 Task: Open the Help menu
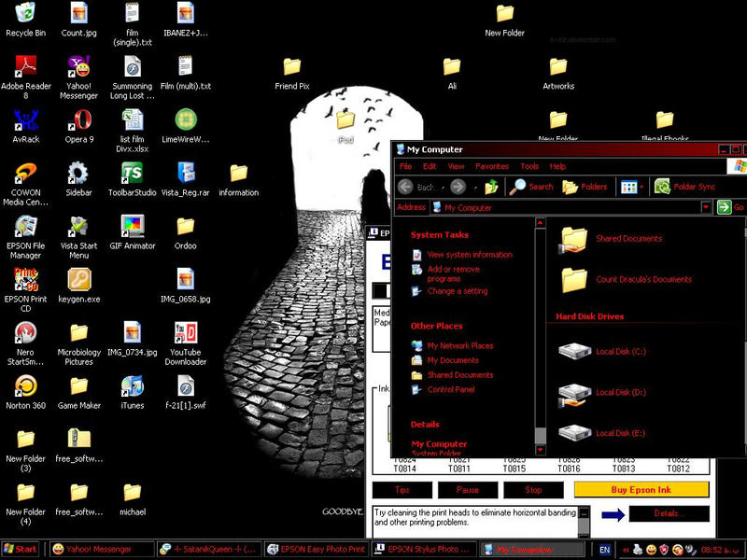[557, 166]
